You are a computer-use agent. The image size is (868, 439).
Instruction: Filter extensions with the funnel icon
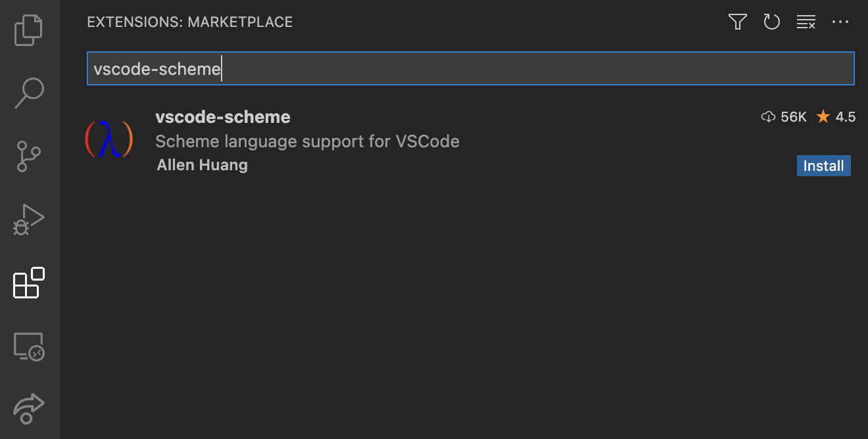tap(738, 22)
